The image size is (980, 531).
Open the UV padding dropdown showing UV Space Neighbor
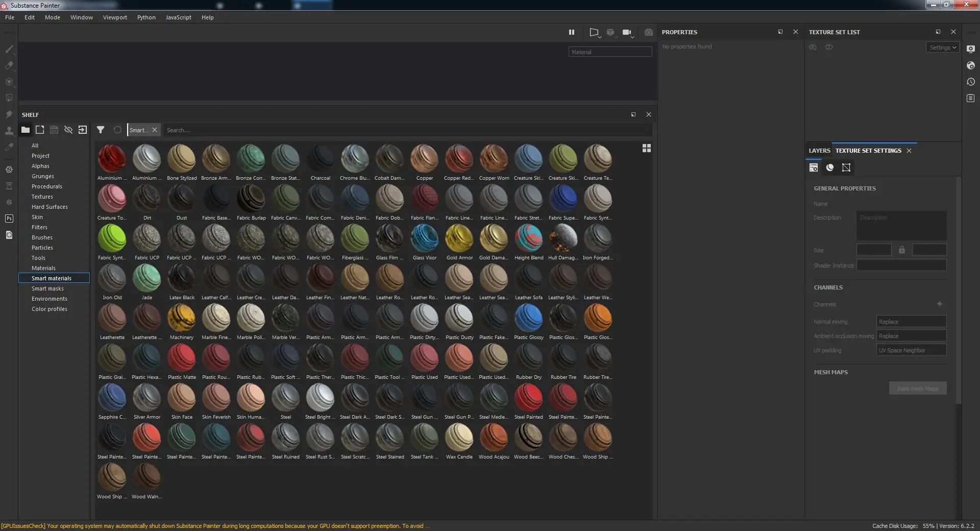911,350
